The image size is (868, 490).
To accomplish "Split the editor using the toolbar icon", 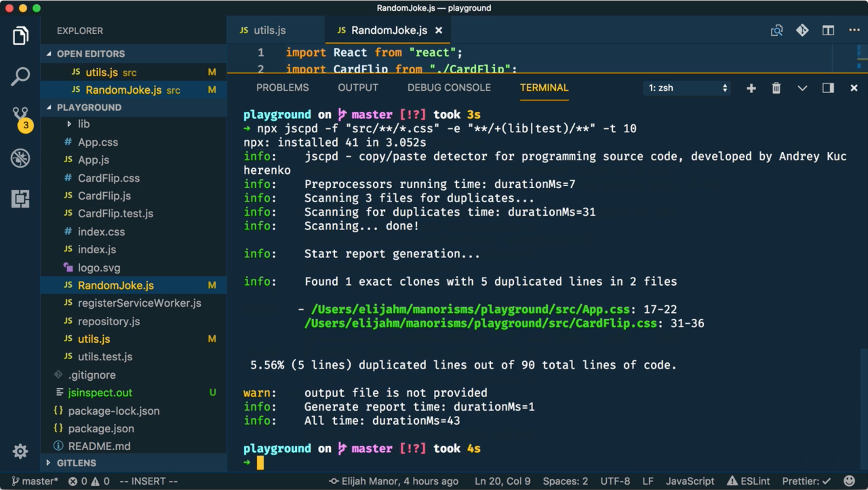I will (828, 31).
